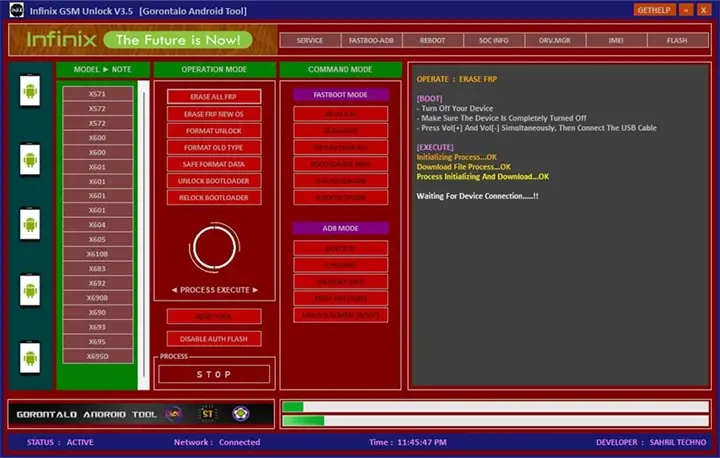Click MEMORY INFO under ADB mode
The height and width of the screenshot is (458, 720).
(x=340, y=282)
